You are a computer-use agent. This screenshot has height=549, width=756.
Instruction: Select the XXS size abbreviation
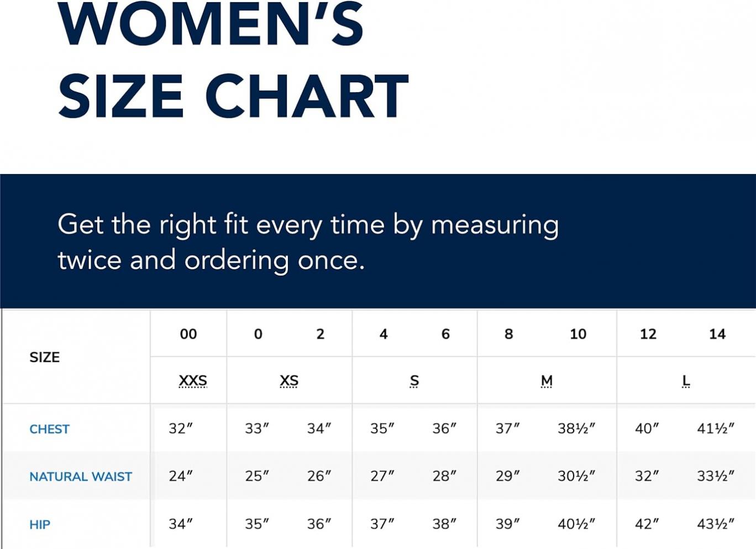click(193, 381)
